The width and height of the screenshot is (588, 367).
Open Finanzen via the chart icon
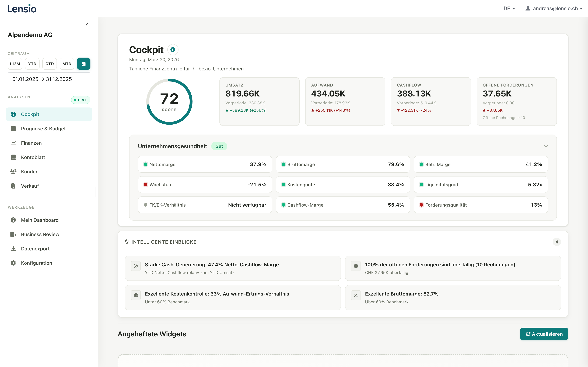pyautogui.click(x=13, y=143)
